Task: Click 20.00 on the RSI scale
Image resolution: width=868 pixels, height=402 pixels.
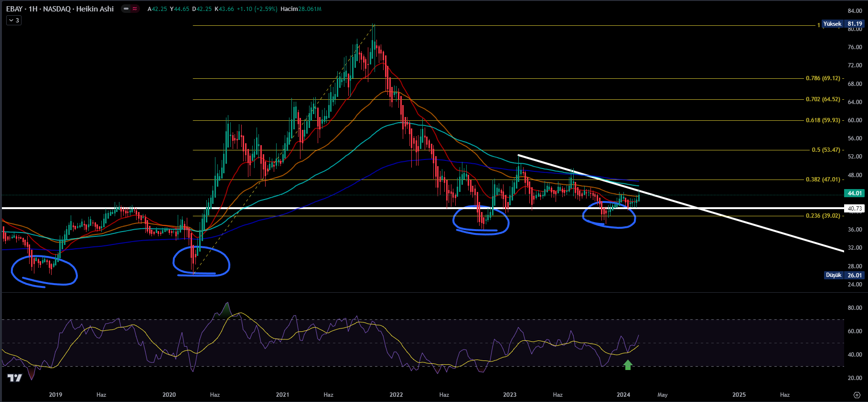Action: point(855,378)
